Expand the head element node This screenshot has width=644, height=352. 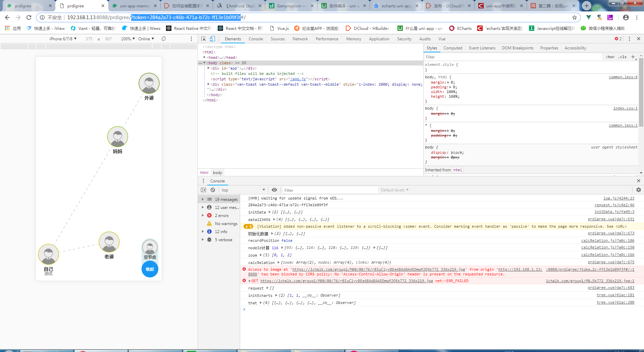tap(205, 57)
